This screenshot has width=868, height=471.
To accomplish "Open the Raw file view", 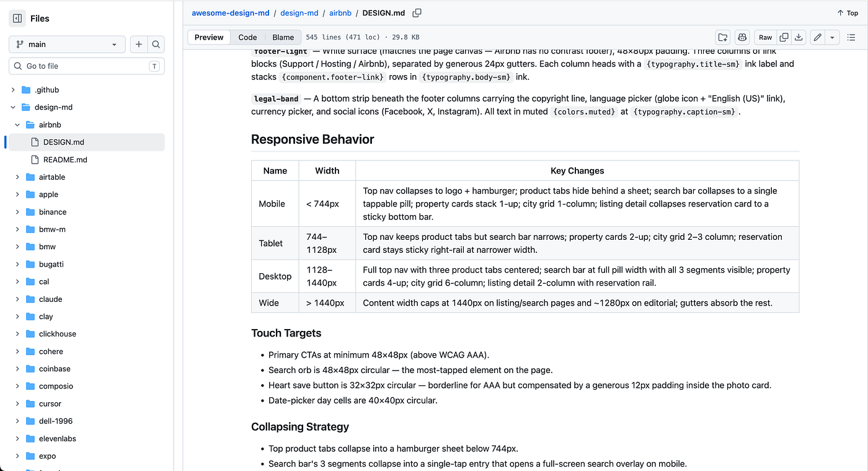I will (x=765, y=37).
